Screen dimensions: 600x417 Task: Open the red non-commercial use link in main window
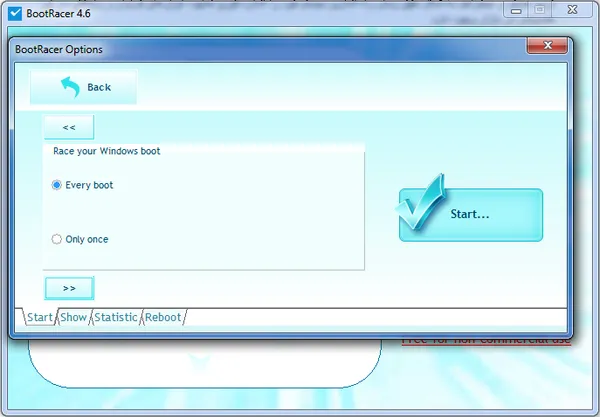click(486, 340)
